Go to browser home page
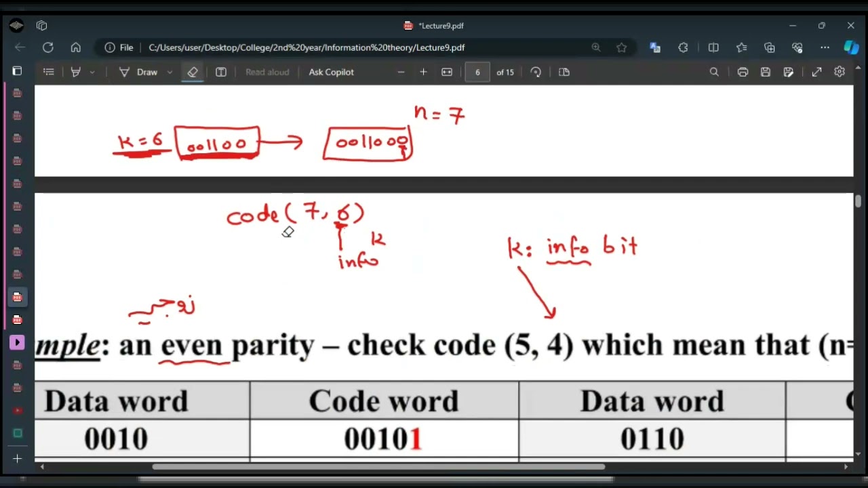Screen dimensions: 868x488 click(76, 47)
